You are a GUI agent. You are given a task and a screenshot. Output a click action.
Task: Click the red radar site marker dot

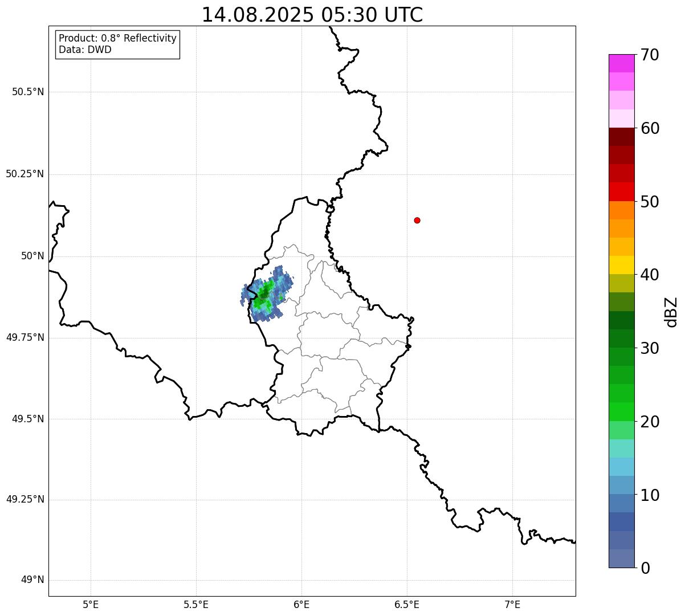[x=417, y=220]
